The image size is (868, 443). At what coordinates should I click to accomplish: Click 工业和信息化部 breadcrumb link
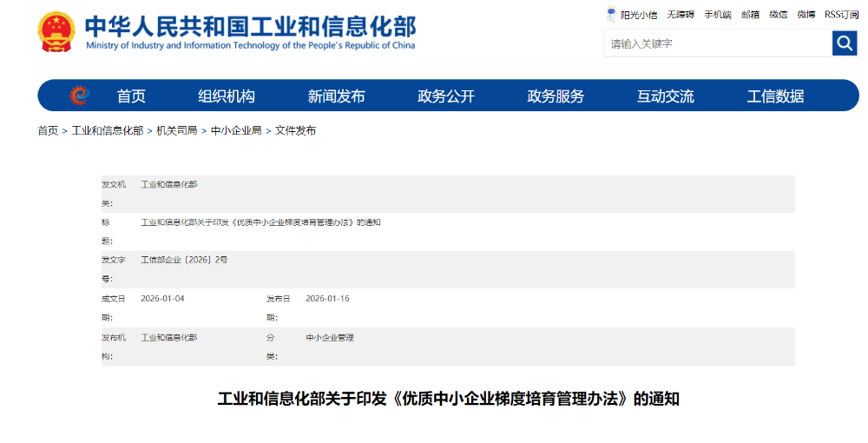point(108,130)
